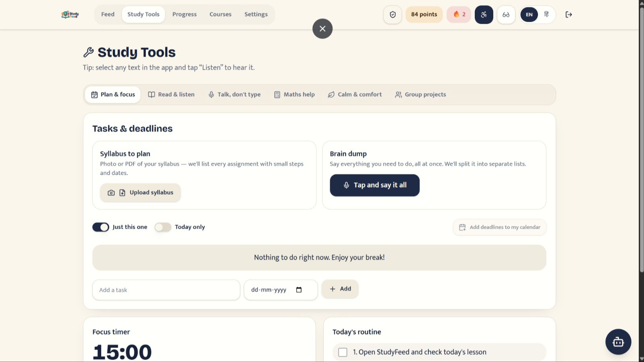644x362 pixels.
Task: Open the chatbot assistant button
Action: [x=618, y=342]
